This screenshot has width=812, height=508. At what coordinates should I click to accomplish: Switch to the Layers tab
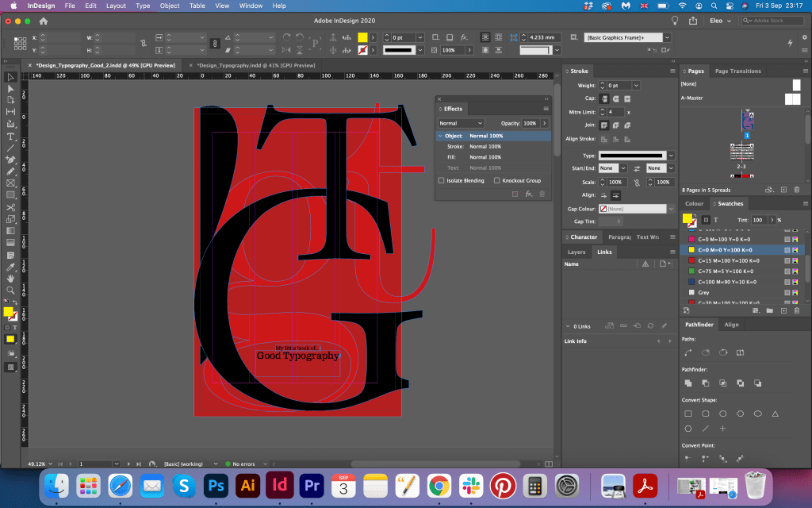coord(576,252)
